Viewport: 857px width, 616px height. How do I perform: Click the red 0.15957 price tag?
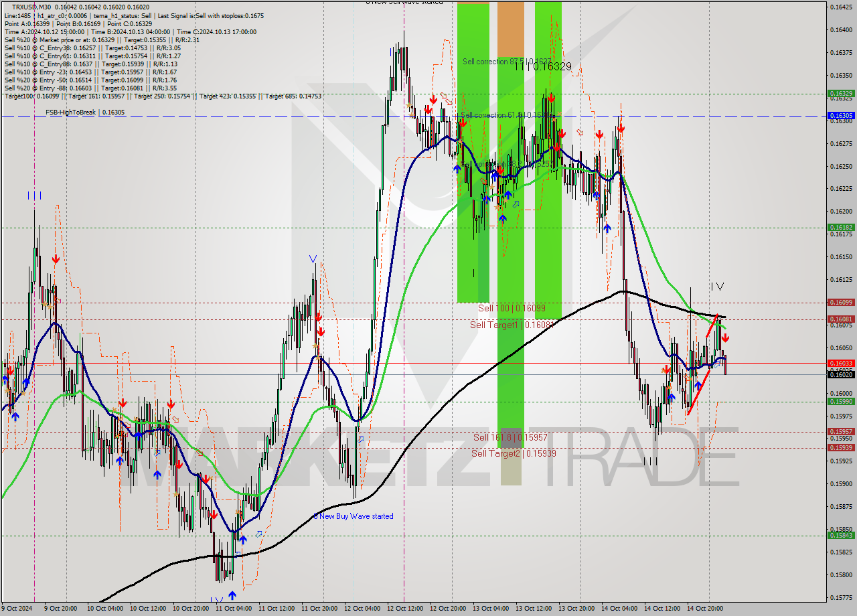tap(841, 432)
